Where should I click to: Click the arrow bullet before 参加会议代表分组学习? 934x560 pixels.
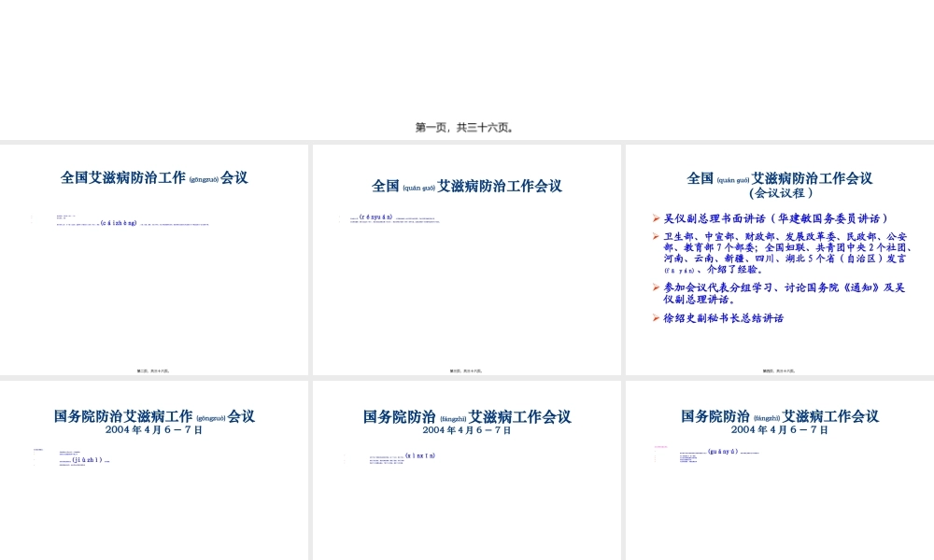pos(657,286)
